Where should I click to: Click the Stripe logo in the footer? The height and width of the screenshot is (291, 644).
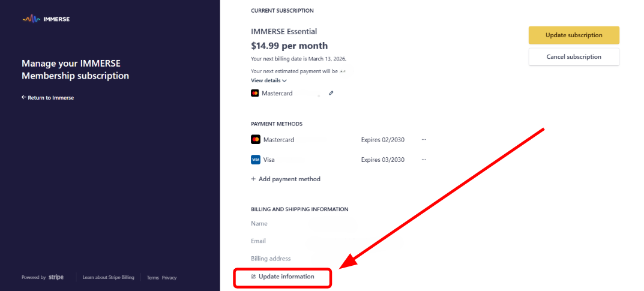(x=56, y=277)
